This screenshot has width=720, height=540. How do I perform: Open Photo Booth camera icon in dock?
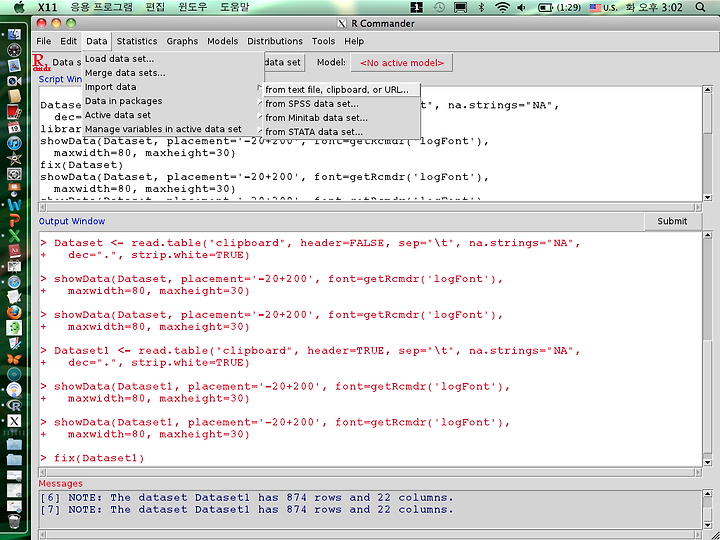click(14, 81)
